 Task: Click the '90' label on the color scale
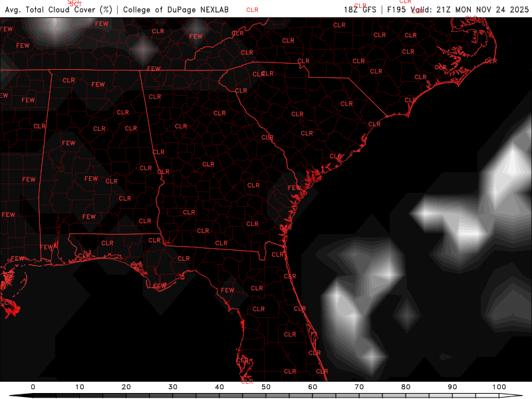(452, 387)
